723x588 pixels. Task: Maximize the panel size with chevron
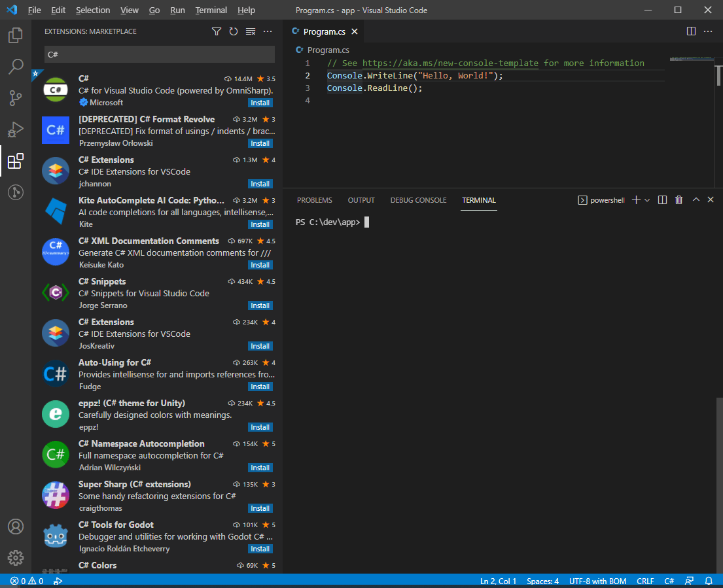[696, 199]
